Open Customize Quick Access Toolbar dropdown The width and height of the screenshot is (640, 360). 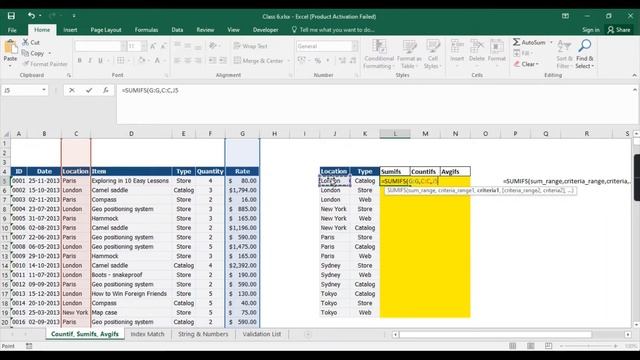point(74,16)
